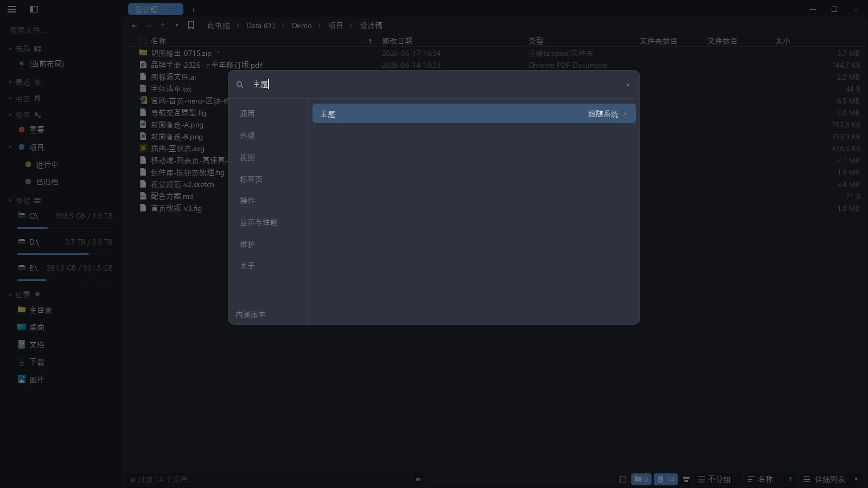
Task: Toggle the files count 14 filter
Action: pos(666,479)
